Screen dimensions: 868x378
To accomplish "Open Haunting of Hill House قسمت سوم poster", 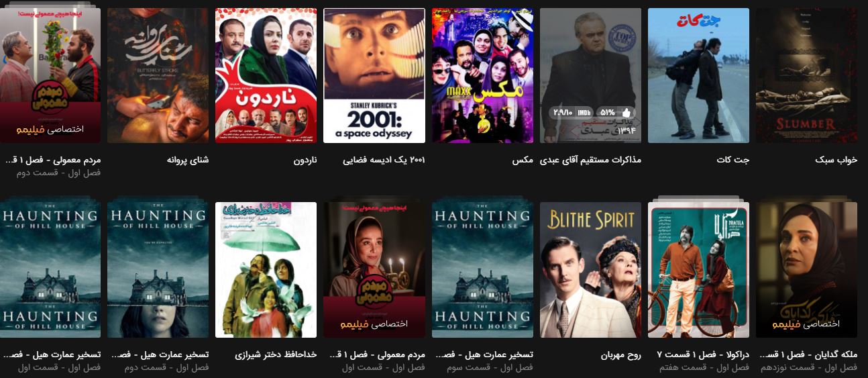I will pyautogui.click(x=482, y=270).
